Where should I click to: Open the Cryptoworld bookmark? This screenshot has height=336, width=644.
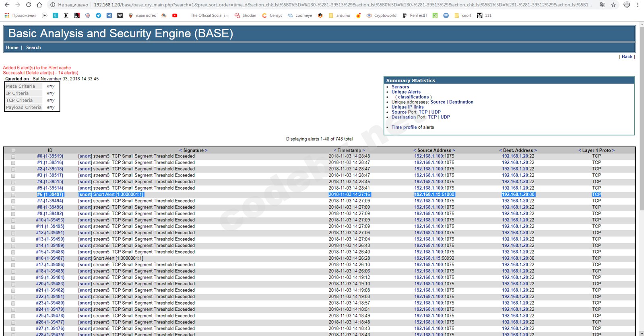tap(381, 15)
